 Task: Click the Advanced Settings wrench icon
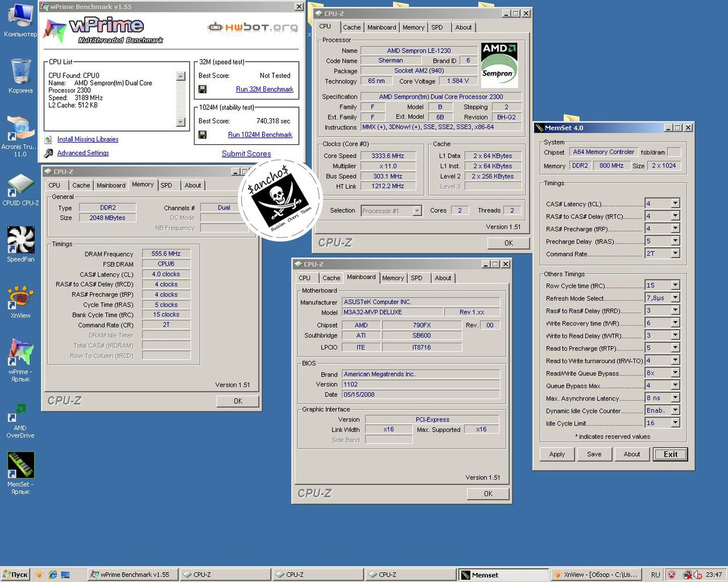coord(48,153)
